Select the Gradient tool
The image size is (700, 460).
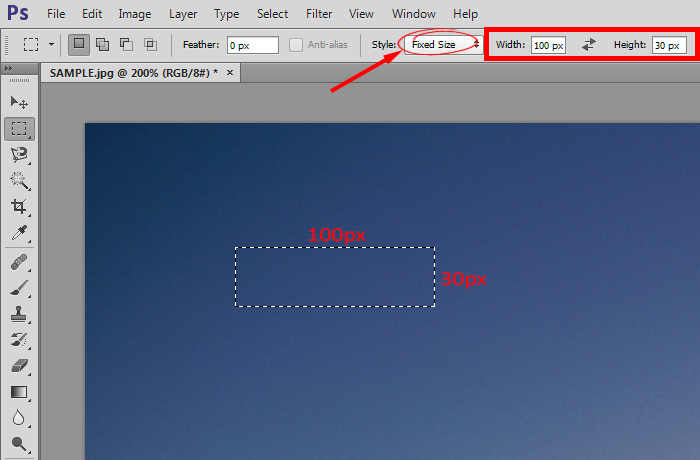(x=19, y=392)
